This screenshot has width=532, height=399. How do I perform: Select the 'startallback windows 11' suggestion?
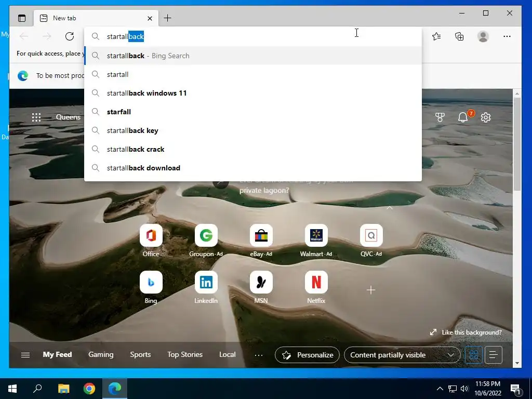253,93
